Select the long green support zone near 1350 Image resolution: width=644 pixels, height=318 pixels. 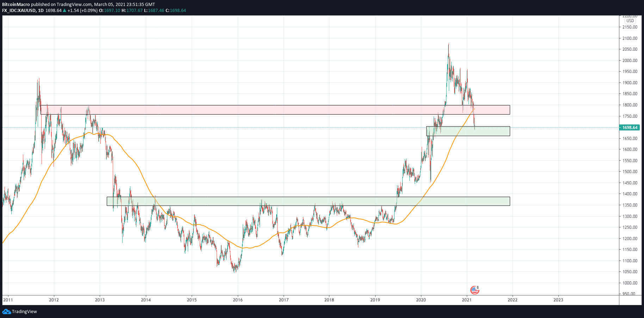point(308,201)
